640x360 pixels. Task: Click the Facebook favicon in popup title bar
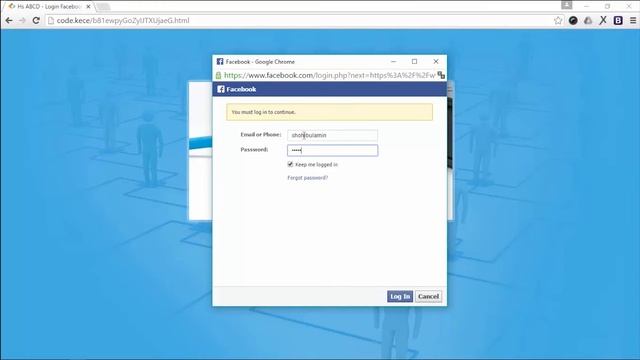point(220,62)
